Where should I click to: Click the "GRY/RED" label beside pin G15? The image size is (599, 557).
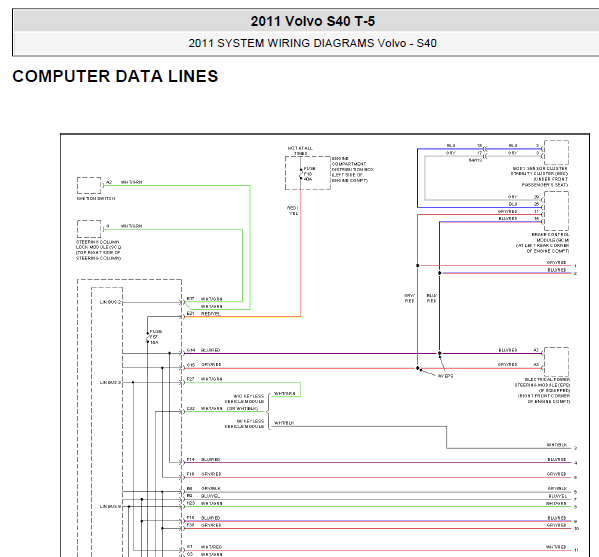click(x=211, y=365)
